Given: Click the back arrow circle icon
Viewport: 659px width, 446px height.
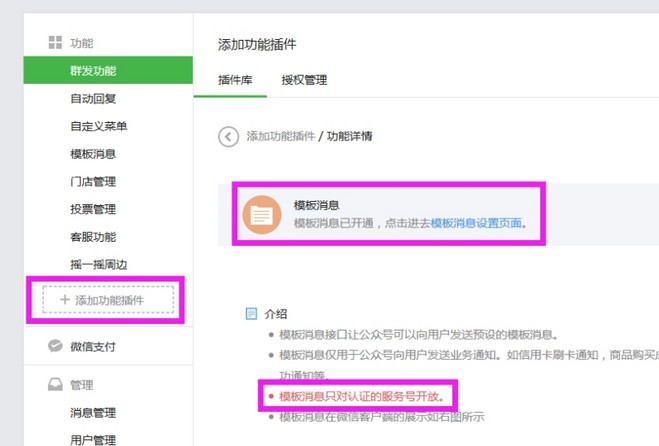Looking at the screenshot, I should pyautogui.click(x=228, y=137).
